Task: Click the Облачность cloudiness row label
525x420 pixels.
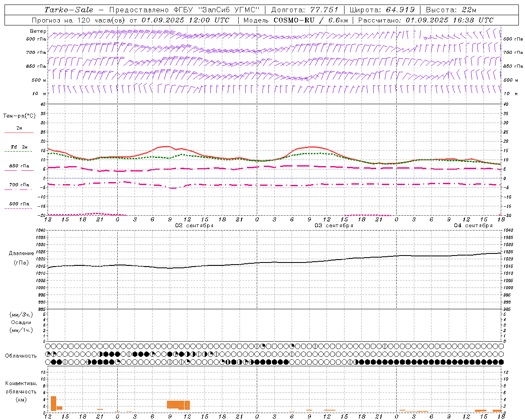Action: [21, 356]
